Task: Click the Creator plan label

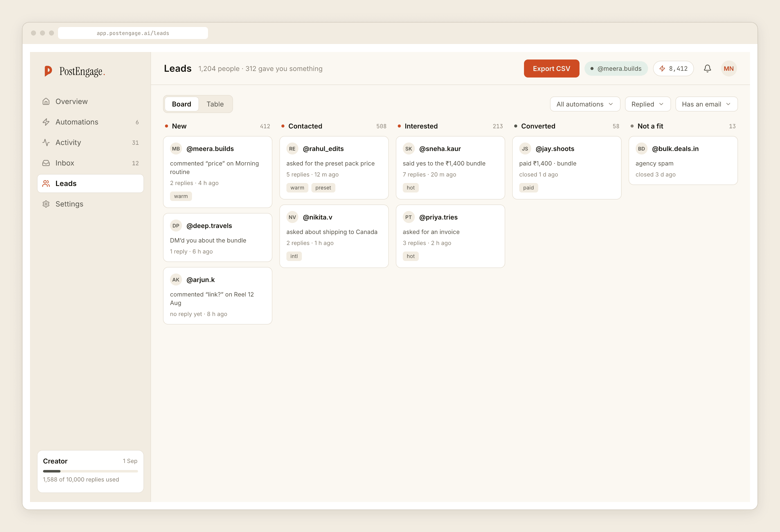Action: pos(55,461)
